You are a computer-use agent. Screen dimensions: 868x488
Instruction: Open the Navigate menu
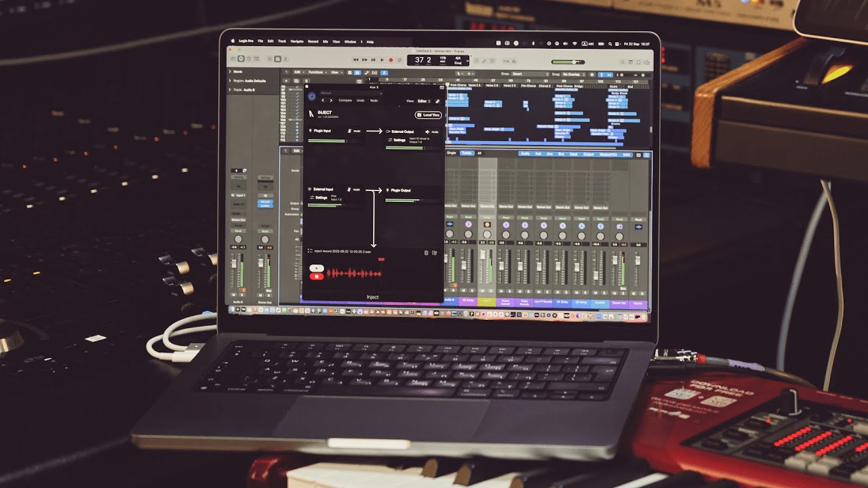[x=297, y=41]
